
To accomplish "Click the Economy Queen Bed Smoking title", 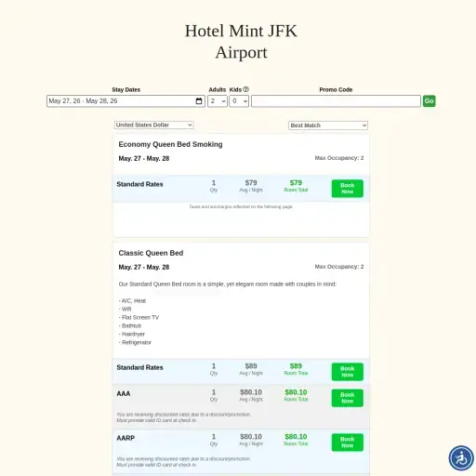I will tap(170, 144).
